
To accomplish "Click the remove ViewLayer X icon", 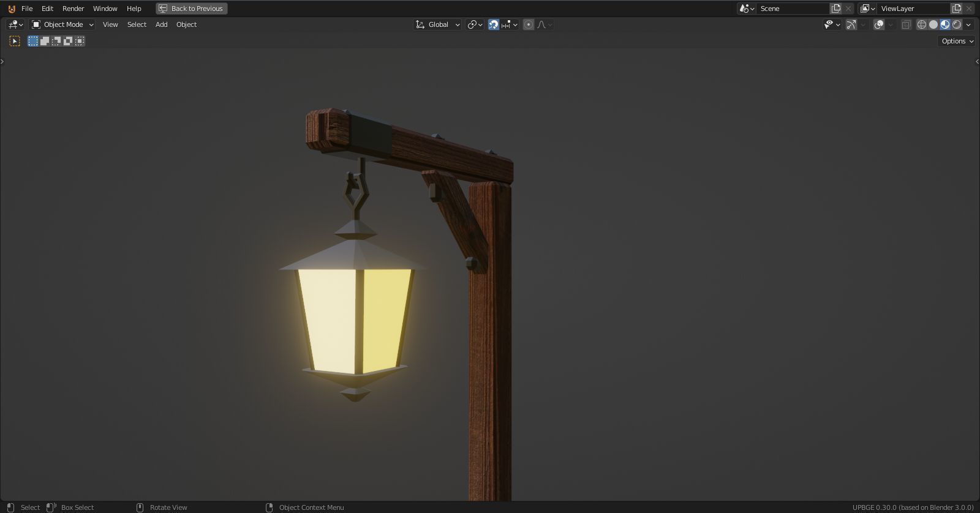I will coord(970,9).
